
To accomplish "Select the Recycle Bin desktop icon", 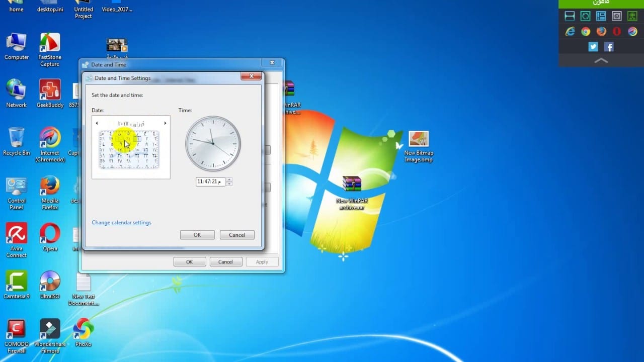I will [x=17, y=141].
